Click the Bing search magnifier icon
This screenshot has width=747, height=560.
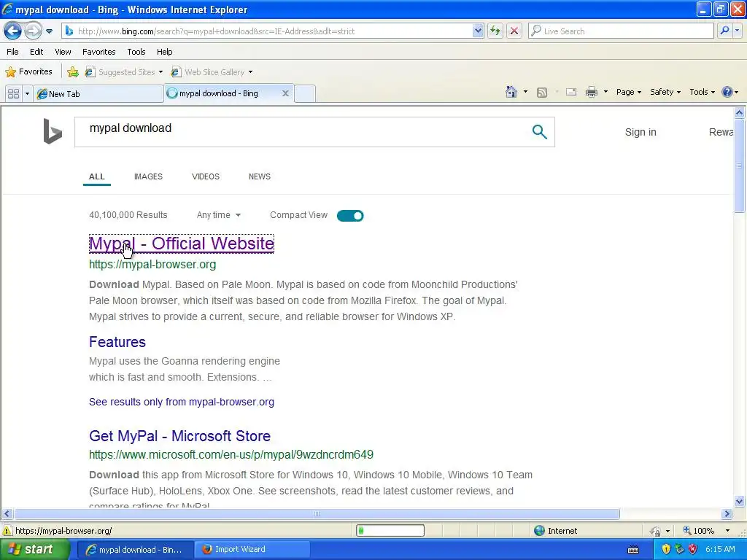[x=539, y=132]
